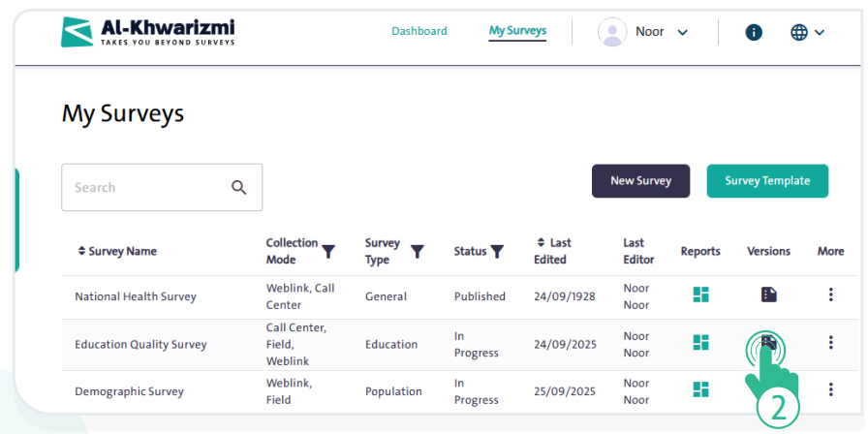
Task: Filter by Collection Mode column
Action: (328, 251)
